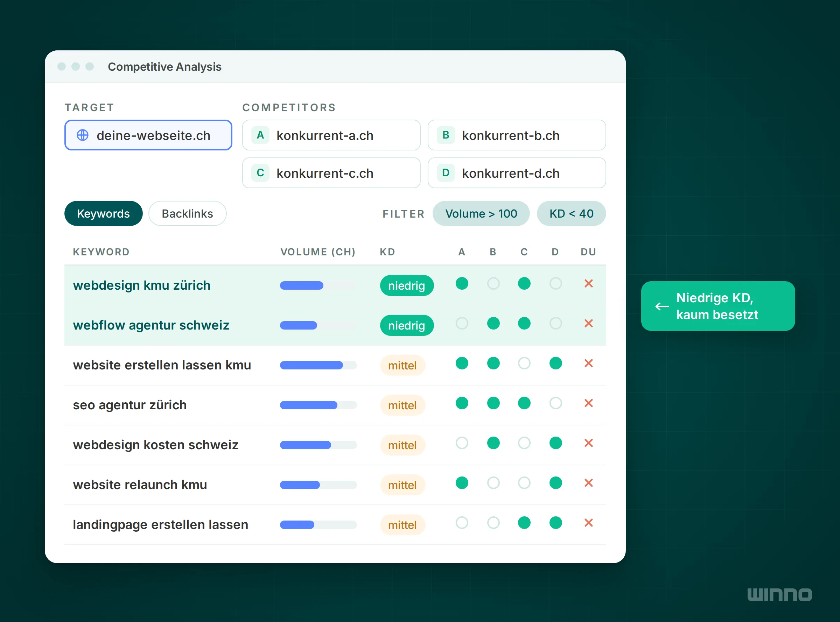Screen dimensions: 840x622
Task: Click the mittel badge for website relaunch kmu
Action: [402, 485]
